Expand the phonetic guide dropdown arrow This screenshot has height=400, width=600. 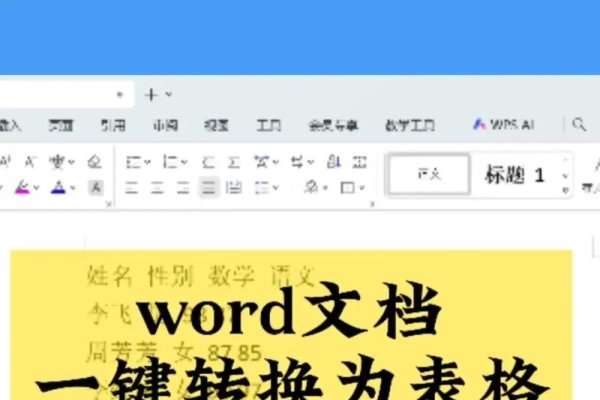pos(71,162)
